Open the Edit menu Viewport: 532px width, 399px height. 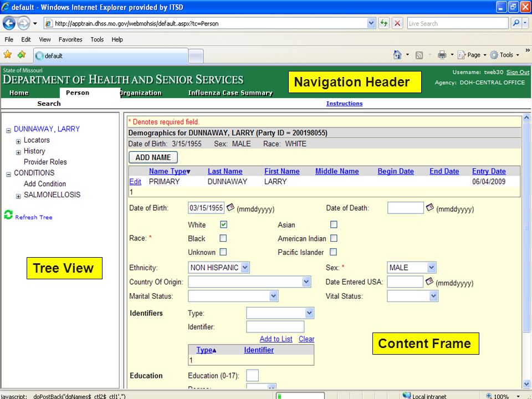point(26,39)
